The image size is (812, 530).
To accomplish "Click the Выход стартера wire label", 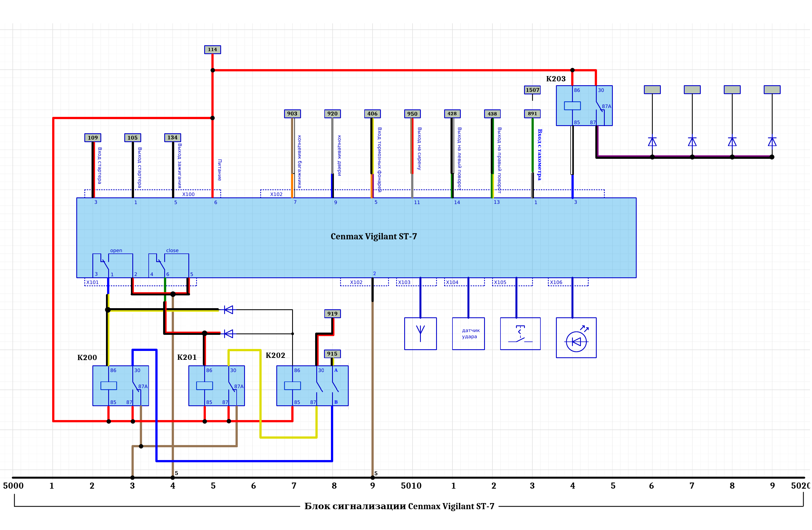I will click(x=140, y=168).
